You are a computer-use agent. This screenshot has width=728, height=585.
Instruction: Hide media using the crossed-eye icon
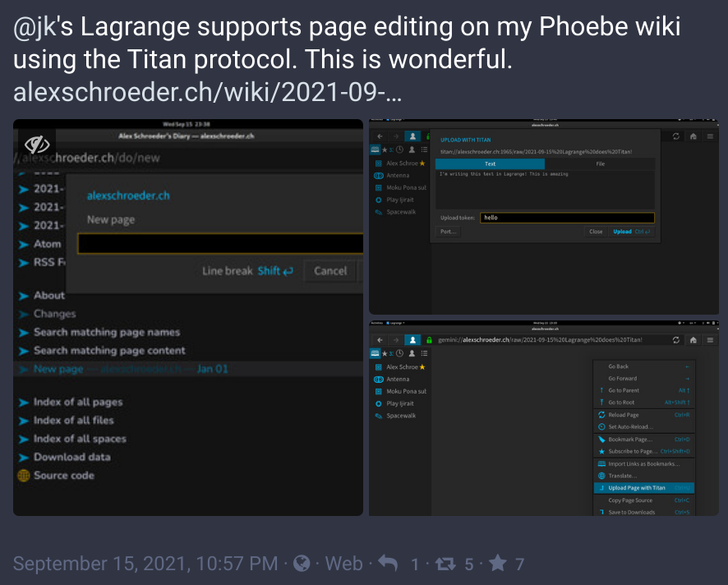pos(37,145)
